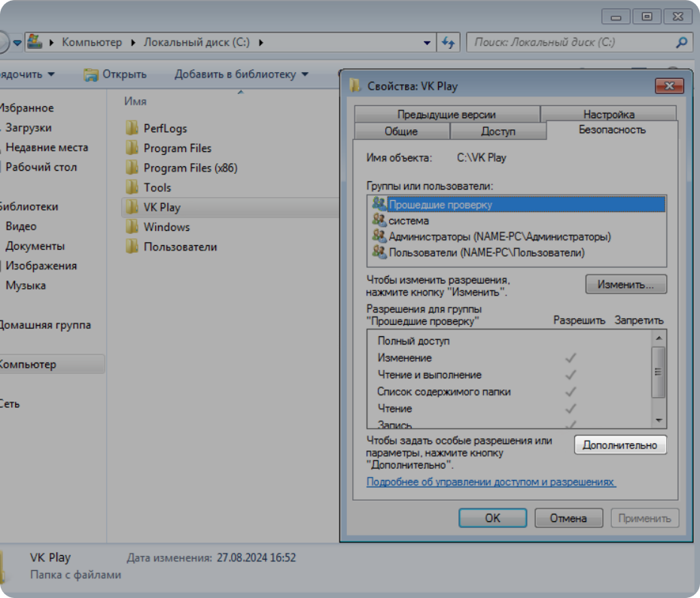Click the PerfLogs folder icon

click(132, 129)
